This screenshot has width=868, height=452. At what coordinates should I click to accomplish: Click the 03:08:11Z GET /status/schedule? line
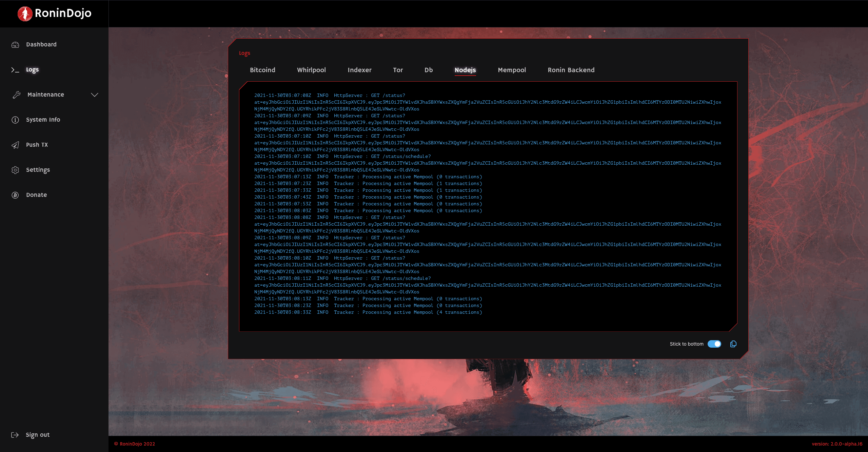(342, 279)
